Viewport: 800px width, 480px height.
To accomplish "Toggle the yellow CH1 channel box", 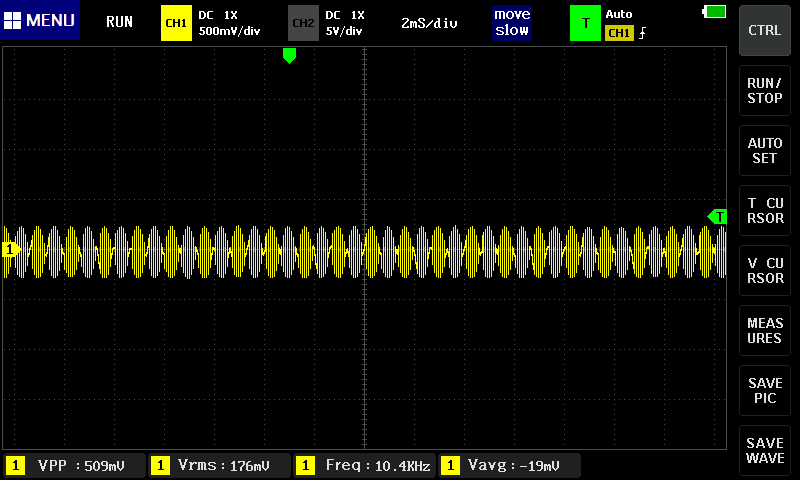I will click(x=176, y=23).
